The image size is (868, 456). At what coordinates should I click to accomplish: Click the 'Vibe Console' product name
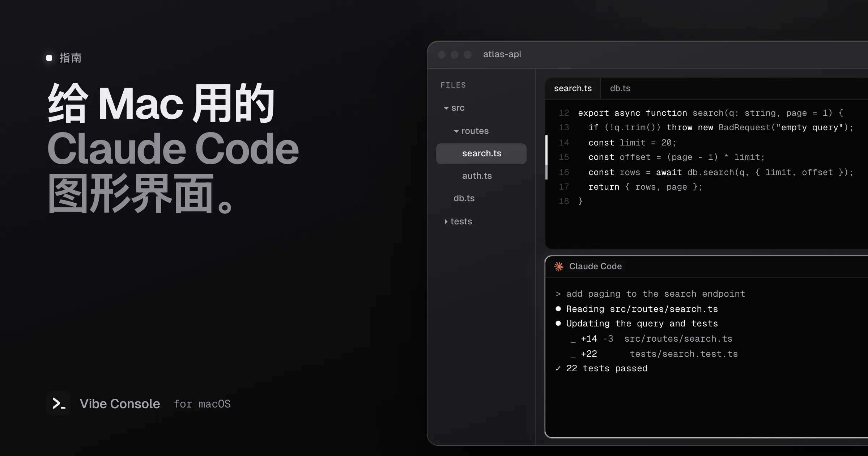[120, 404]
